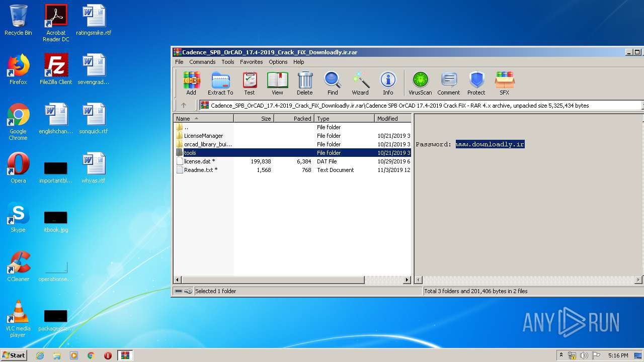The image size is (644, 362).
Task: Click the Protect archive icon
Action: (x=476, y=83)
